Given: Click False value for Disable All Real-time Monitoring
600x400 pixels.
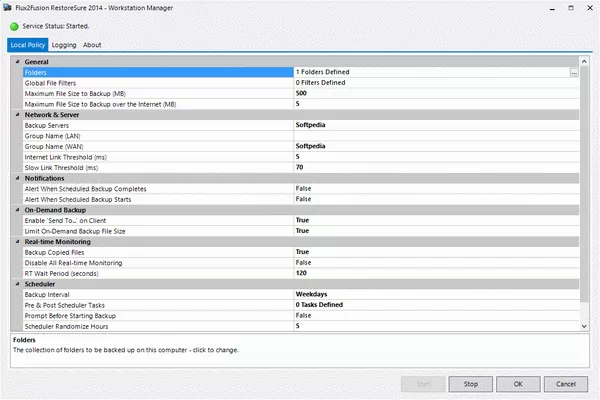Looking at the screenshot, I should point(303,263).
